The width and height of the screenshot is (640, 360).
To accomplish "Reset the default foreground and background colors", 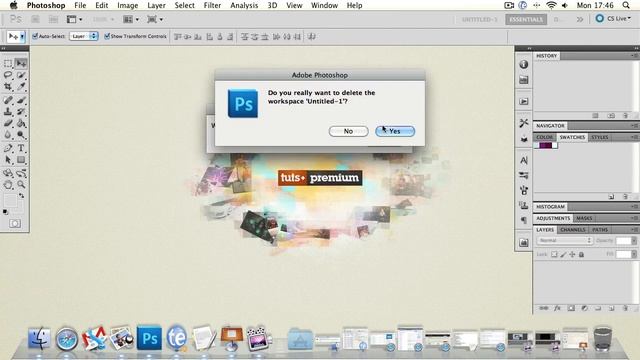I will tap(5, 212).
